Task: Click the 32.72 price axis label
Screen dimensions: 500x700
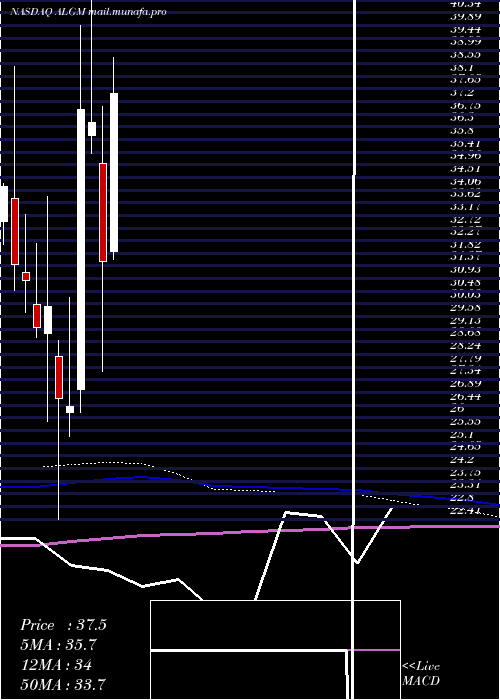Action: point(465,219)
